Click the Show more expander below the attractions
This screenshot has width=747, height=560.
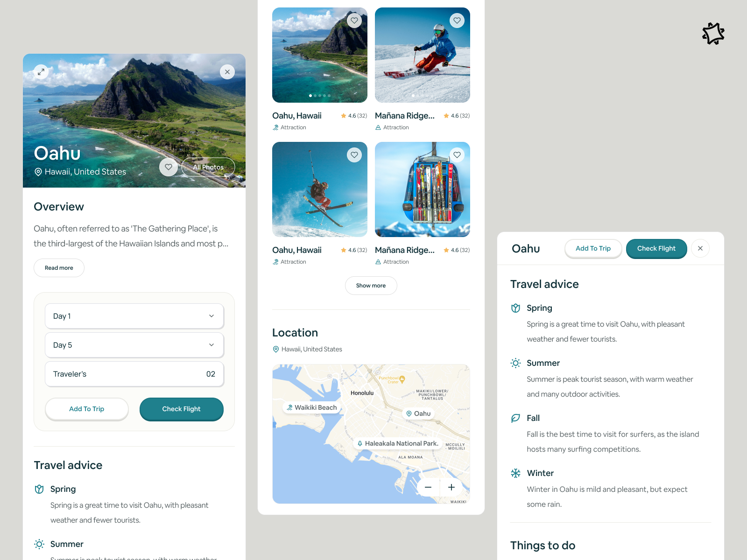tap(371, 285)
